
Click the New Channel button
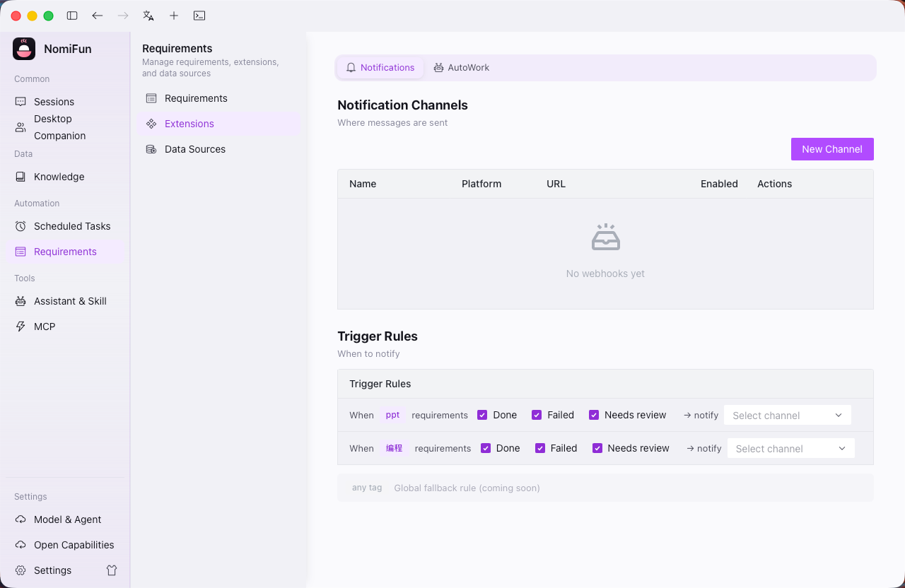click(832, 149)
